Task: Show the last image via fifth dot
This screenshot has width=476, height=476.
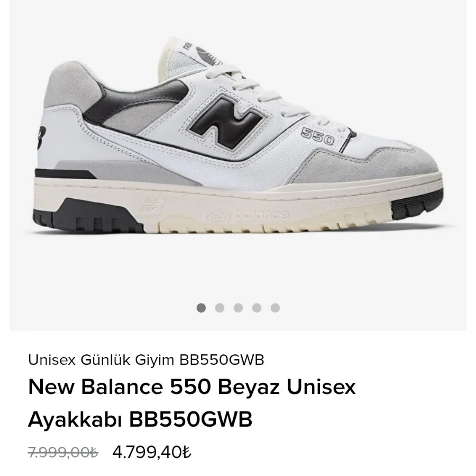Action: point(275,308)
